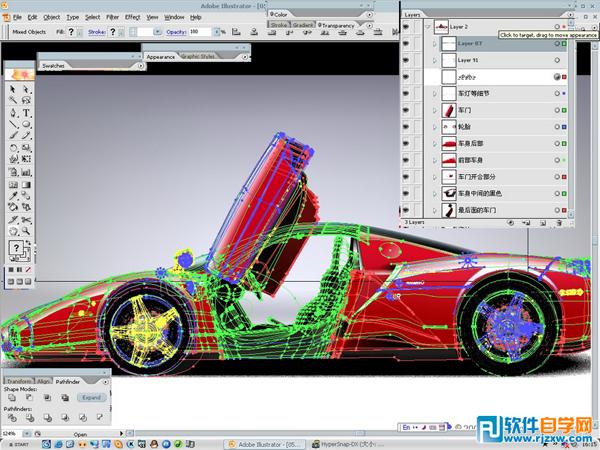Activate the Direct Selection arrow tool
The width and height of the screenshot is (600, 450).
[x=26, y=89]
